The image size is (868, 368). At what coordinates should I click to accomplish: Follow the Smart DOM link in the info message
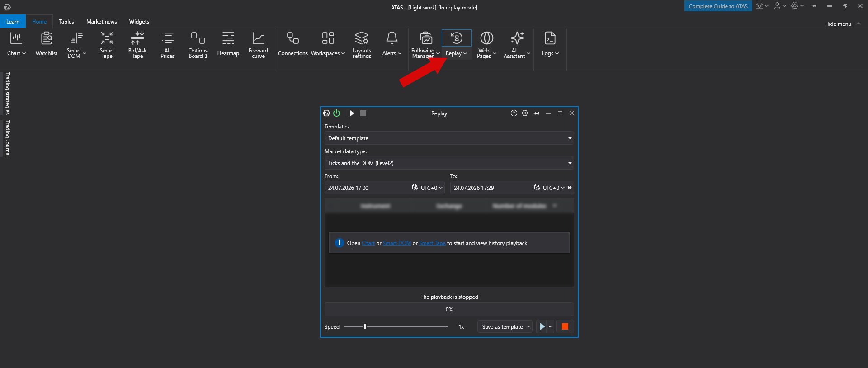point(397,243)
